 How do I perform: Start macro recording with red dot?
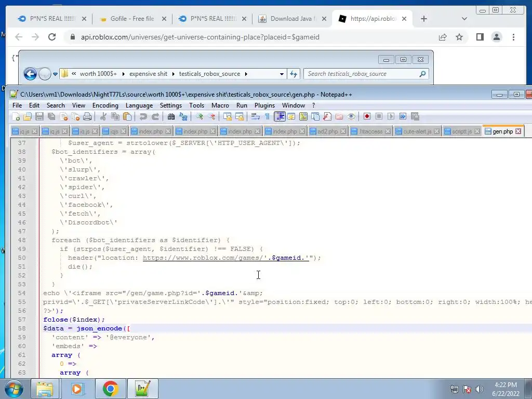[x=367, y=117]
